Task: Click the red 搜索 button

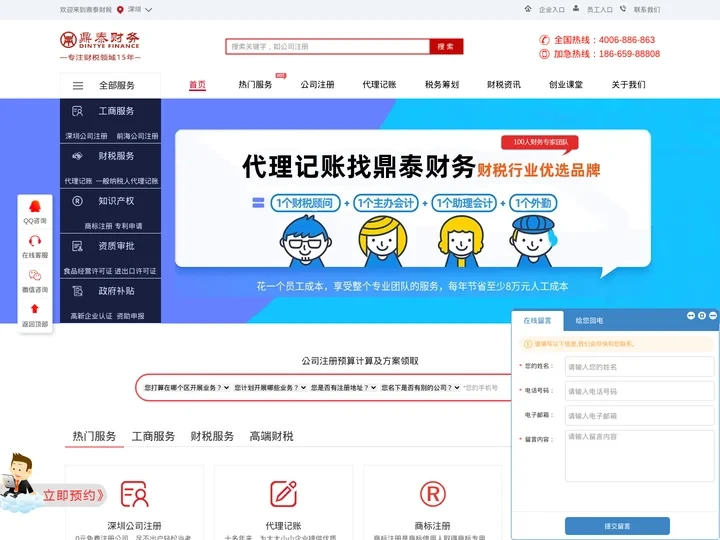Action: point(446,46)
